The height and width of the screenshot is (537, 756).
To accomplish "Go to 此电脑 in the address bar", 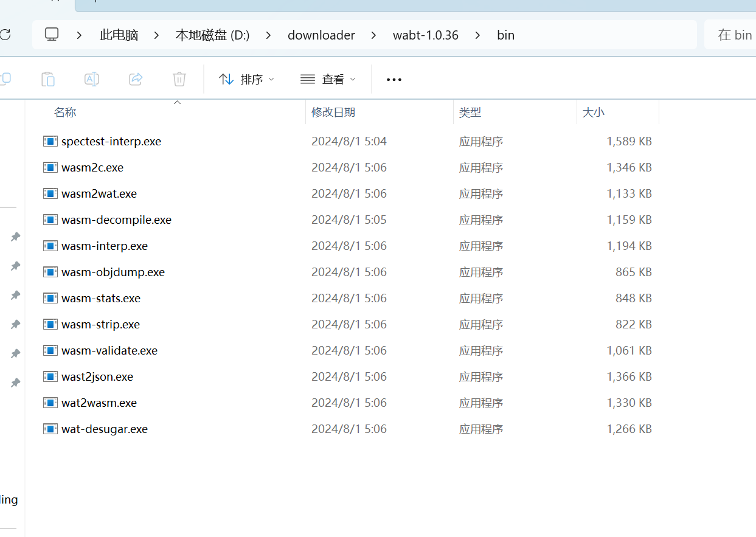I will (x=119, y=35).
